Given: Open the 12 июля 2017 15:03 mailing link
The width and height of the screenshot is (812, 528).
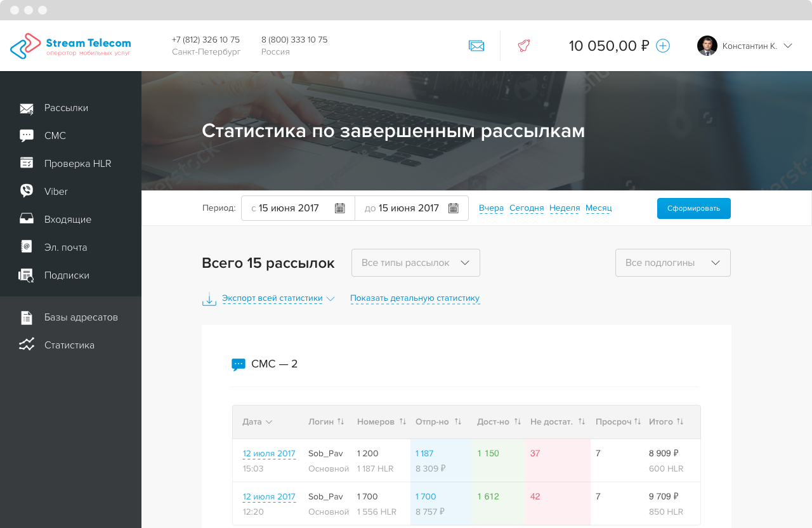Looking at the screenshot, I should click(269, 454).
